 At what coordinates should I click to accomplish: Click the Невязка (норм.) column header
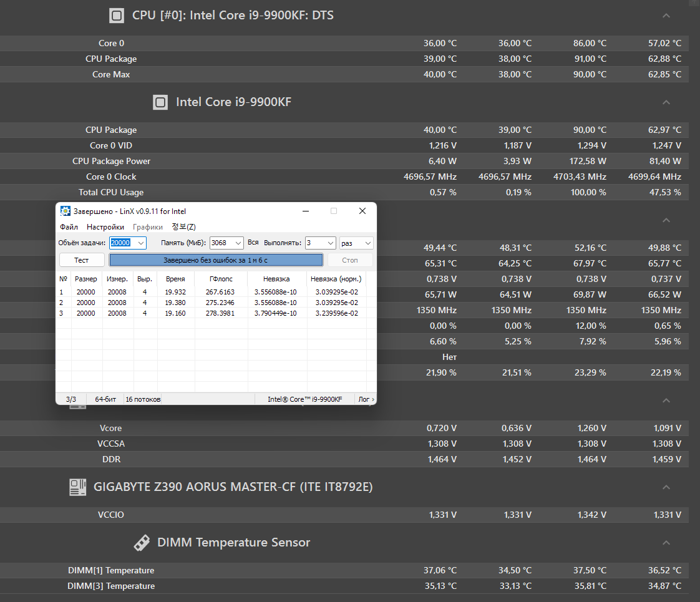336,279
